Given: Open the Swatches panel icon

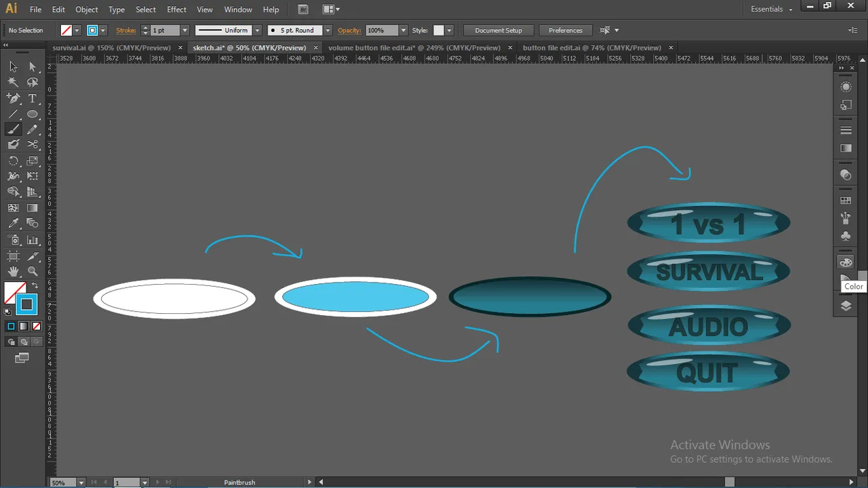Looking at the screenshot, I should click(x=846, y=201).
